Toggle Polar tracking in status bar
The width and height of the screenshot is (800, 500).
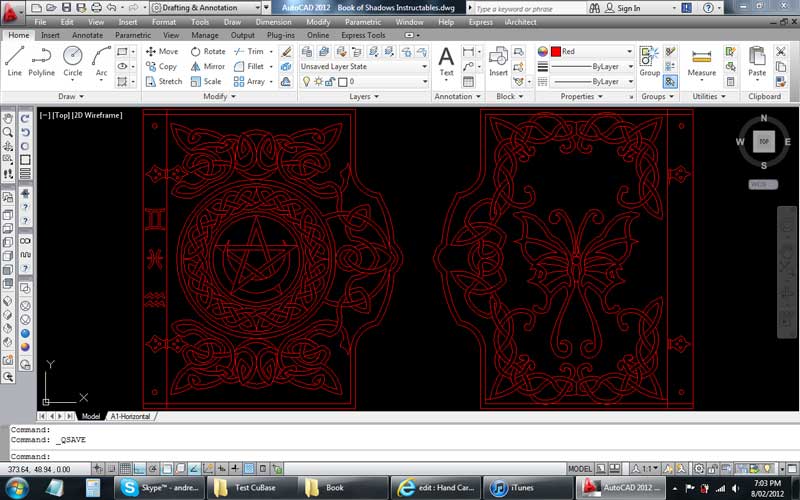(153, 468)
